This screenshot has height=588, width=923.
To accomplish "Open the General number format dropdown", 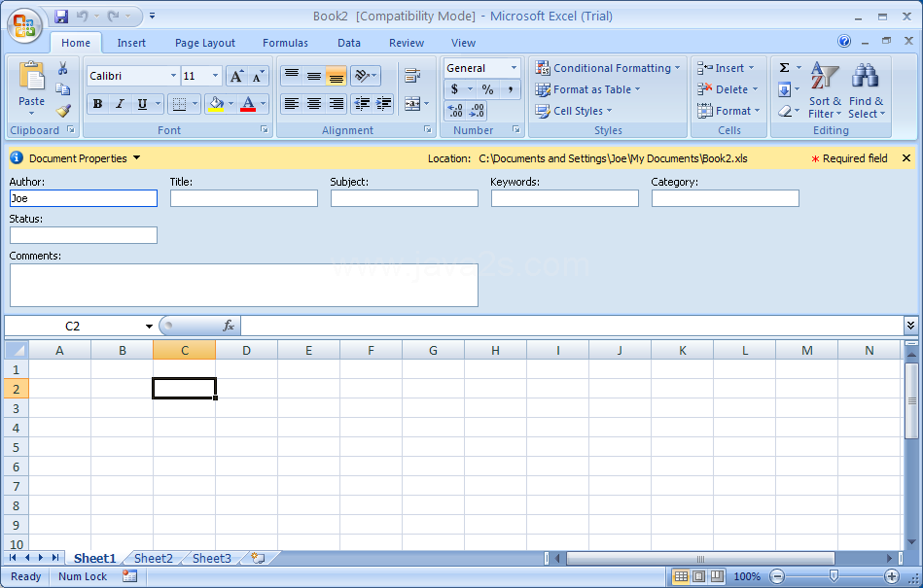I will click(x=514, y=68).
